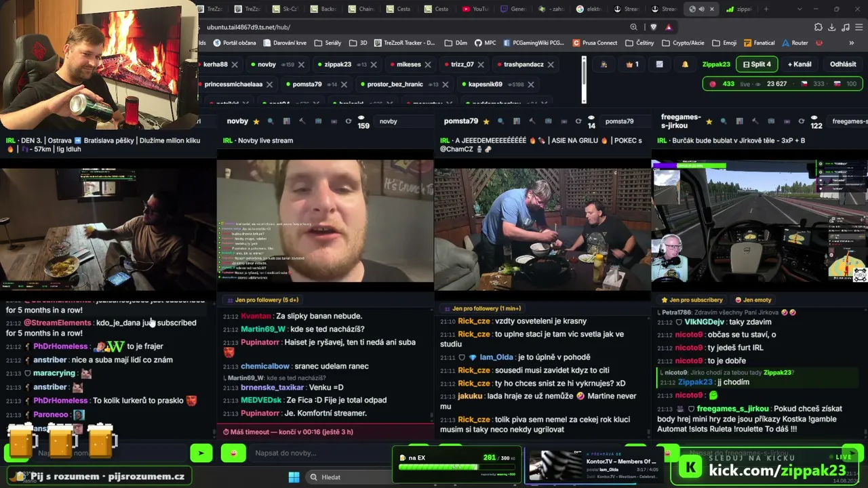Remove novby from the channel list
The width and height of the screenshot is (868, 488).
[x=301, y=64]
